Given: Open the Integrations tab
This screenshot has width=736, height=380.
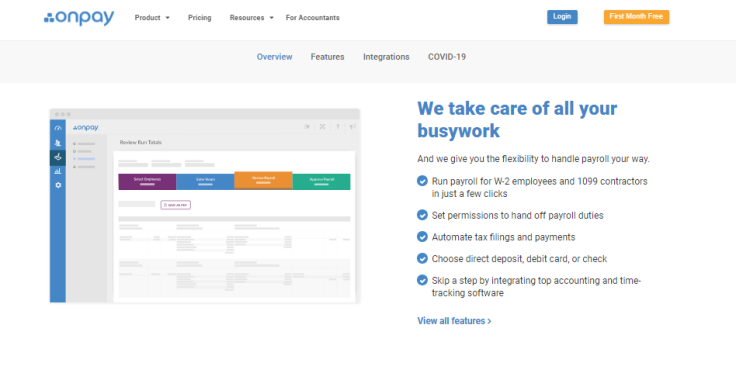Looking at the screenshot, I should [386, 57].
